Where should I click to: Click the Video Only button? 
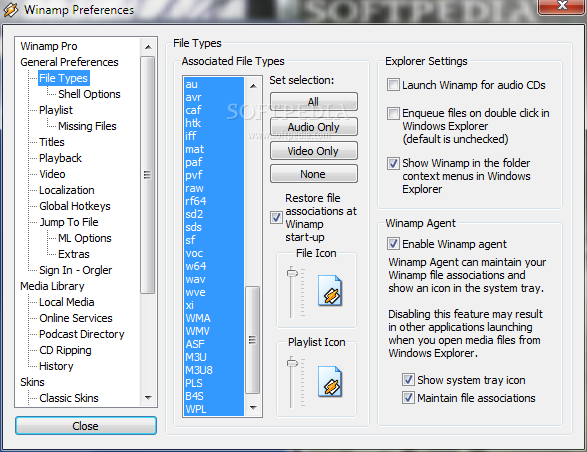click(314, 151)
